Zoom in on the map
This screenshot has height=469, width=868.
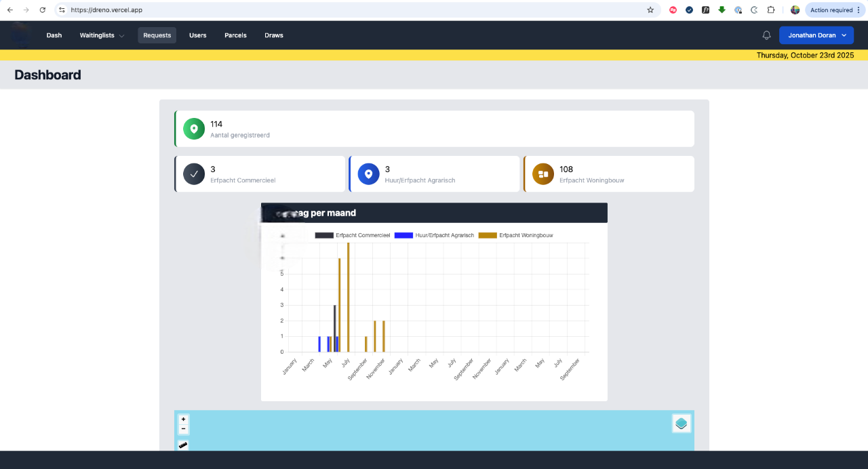pos(183,420)
